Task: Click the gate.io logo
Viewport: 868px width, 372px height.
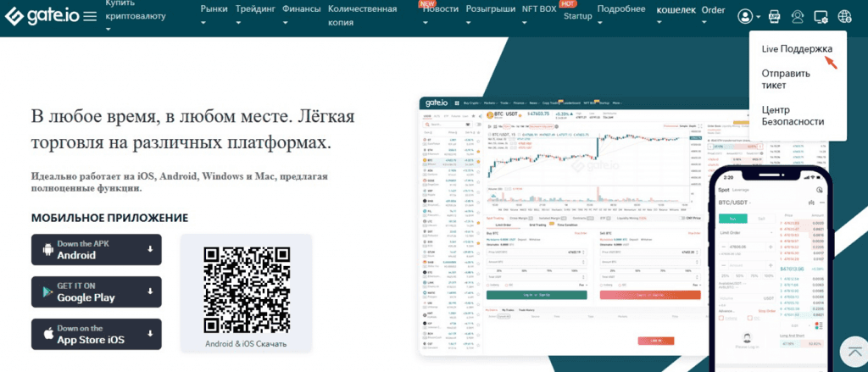Action: [42, 17]
